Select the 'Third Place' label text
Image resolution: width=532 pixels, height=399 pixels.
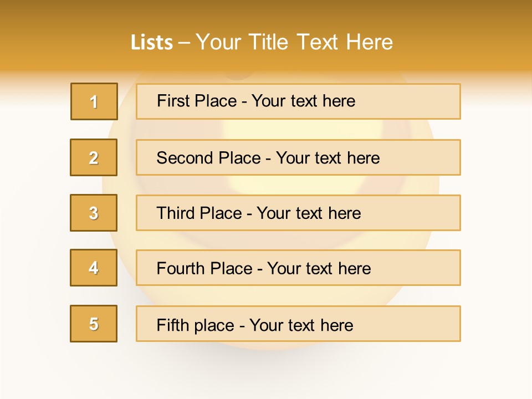[199, 213]
